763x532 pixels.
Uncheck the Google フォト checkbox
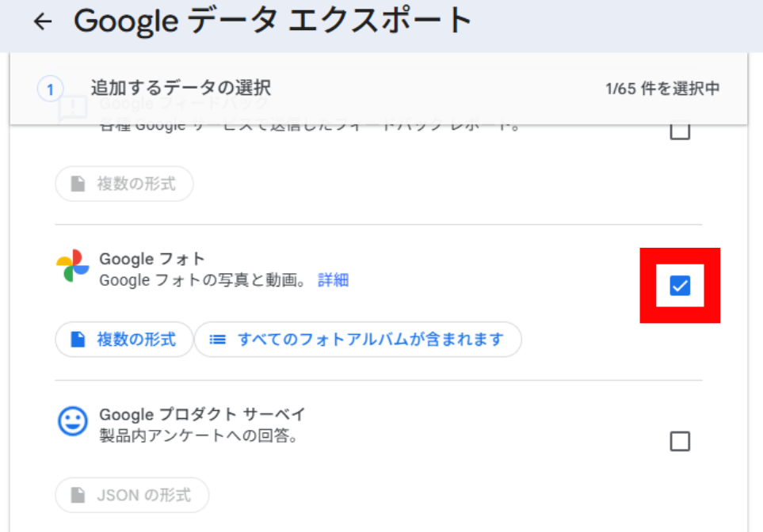(680, 286)
